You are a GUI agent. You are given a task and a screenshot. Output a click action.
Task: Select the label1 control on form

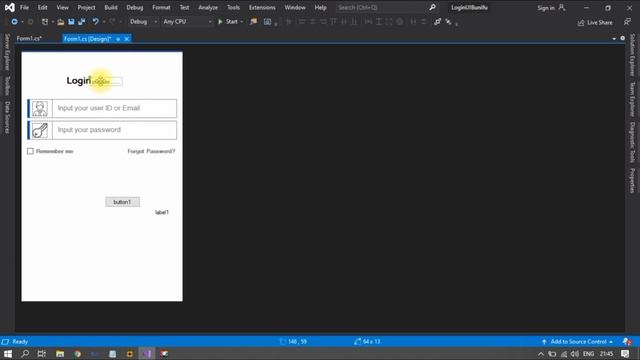162,212
